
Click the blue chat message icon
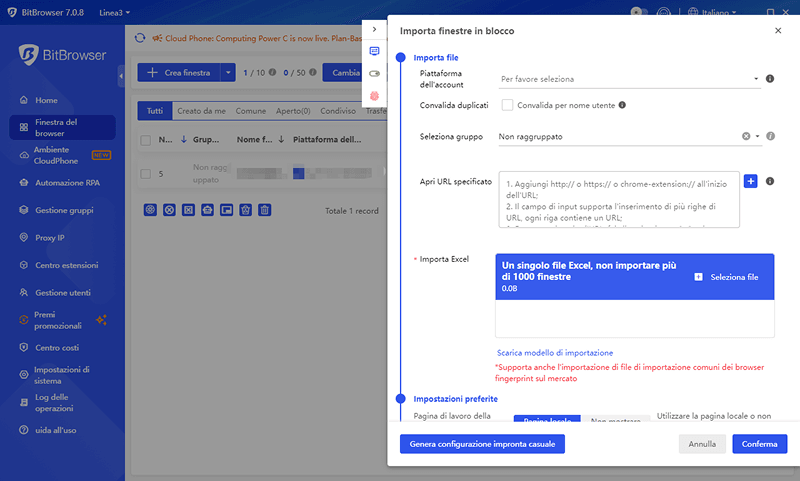click(375, 51)
